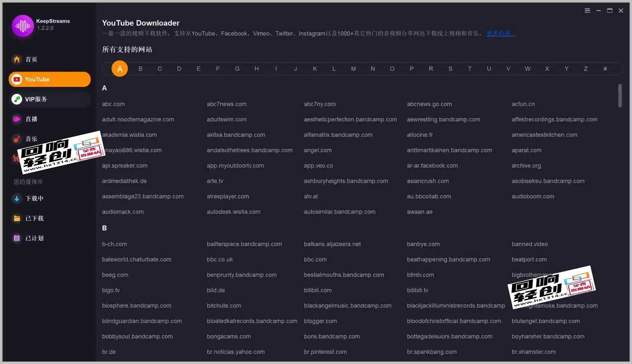Click audiomack.com entry
The image size is (632, 364).
[x=123, y=212]
